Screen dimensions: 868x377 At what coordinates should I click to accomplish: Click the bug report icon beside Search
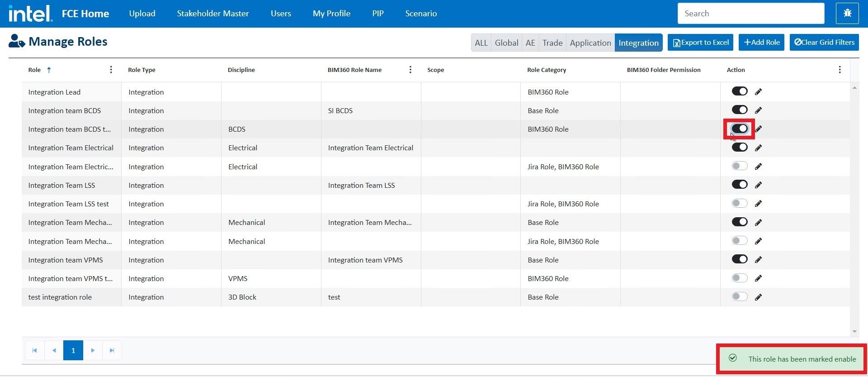[x=847, y=14]
